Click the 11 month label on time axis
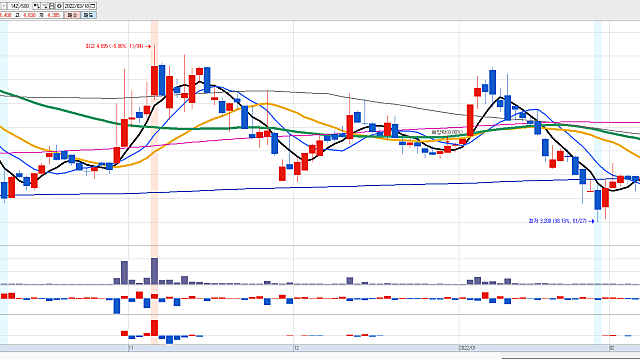 [131, 348]
